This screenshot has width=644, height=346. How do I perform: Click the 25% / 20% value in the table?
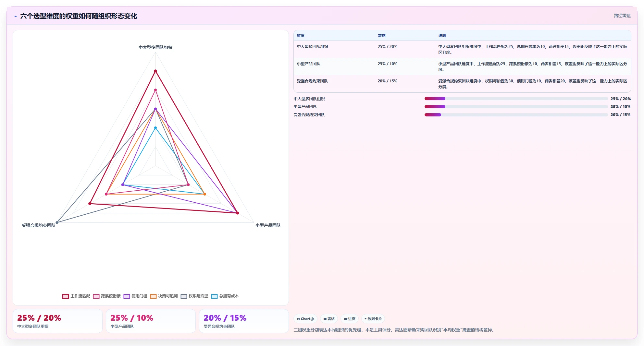tap(387, 47)
